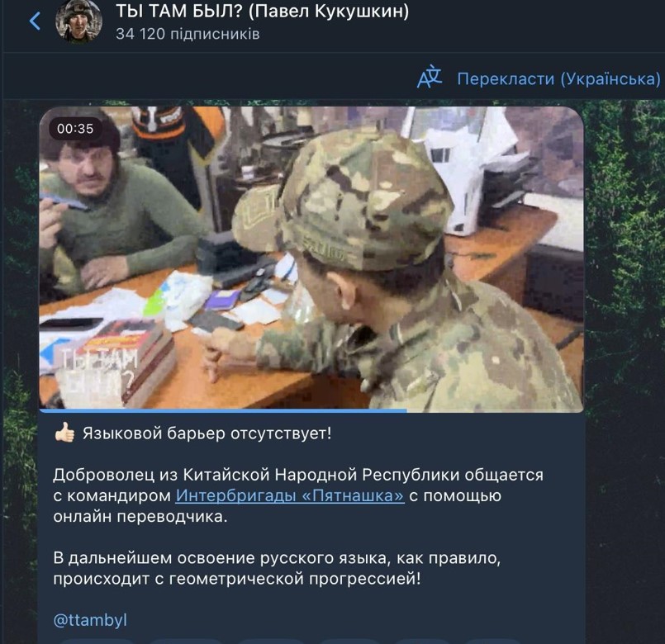
Task: Go back using the left arrow
Action: 35,21
